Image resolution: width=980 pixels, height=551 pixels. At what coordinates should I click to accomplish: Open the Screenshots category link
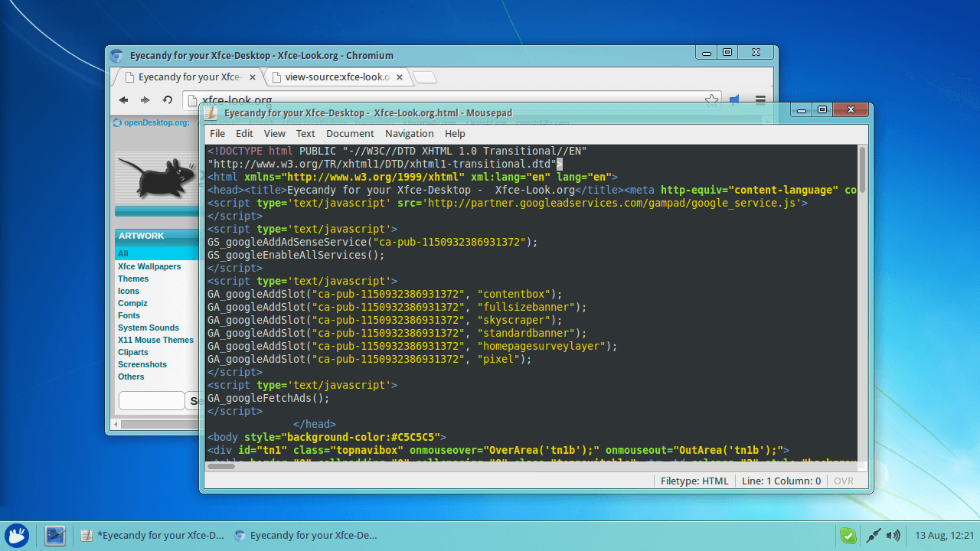[x=142, y=364]
